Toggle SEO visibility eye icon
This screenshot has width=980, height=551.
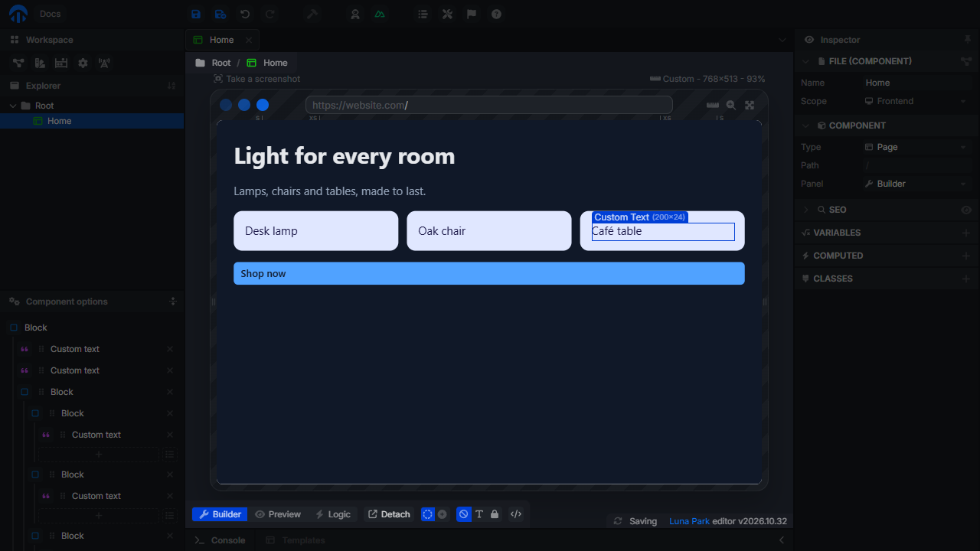click(966, 210)
